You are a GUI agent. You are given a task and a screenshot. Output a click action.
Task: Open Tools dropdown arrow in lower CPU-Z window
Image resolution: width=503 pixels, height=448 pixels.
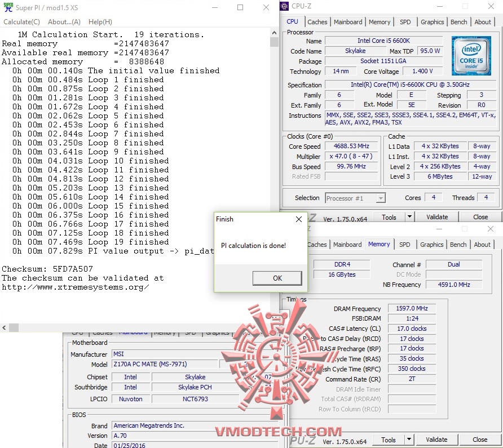[x=409, y=440]
